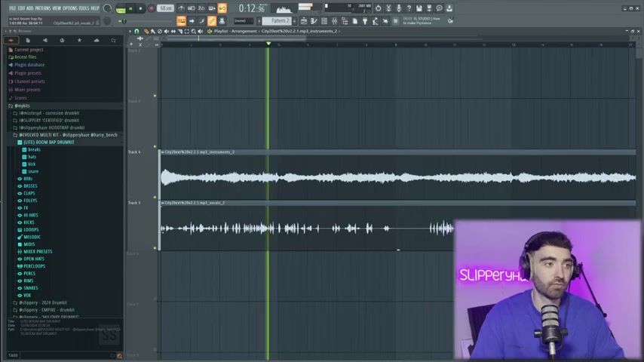Select the zoom magnifier tool in playlist
Image resolution: width=644 pixels, height=362 pixels.
(x=194, y=31)
